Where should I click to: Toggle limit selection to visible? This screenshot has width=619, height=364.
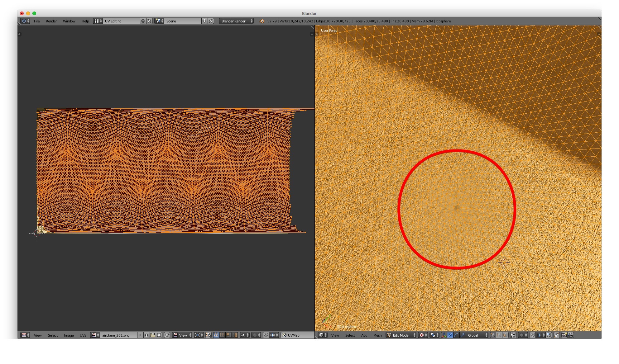point(513,335)
